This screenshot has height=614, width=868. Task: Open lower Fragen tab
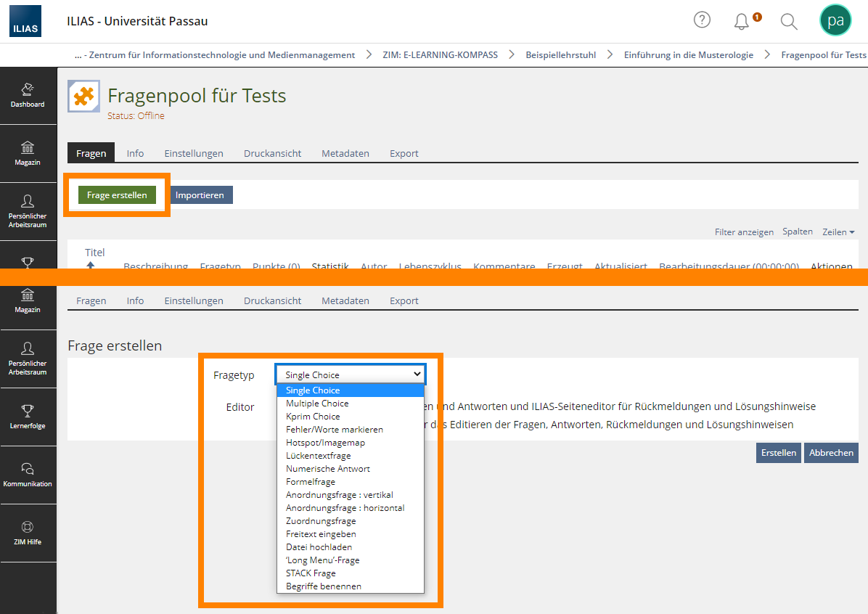[x=91, y=300]
